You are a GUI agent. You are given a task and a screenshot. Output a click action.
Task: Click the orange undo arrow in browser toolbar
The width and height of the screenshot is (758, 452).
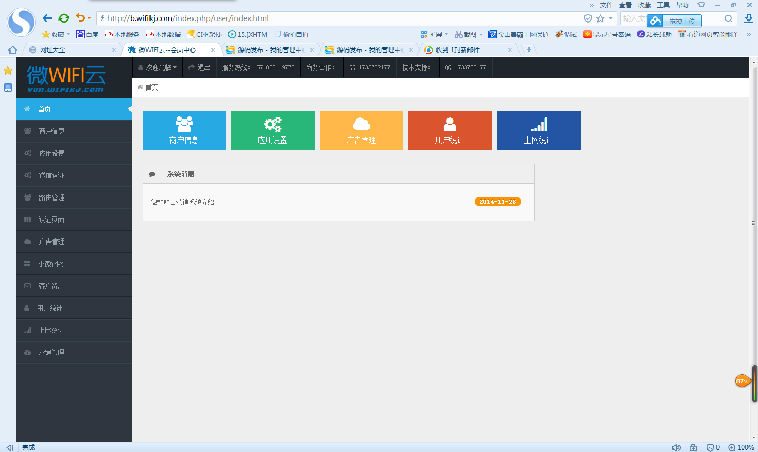(80, 18)
